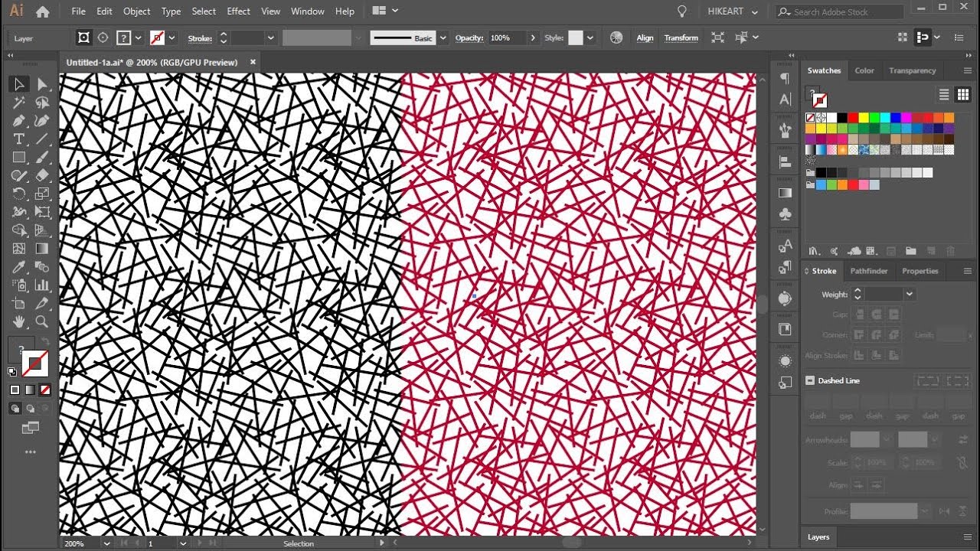Select the Width/Warp tool
Image resolution: width=980 pixels, height=551 pixels.
click(x=19, y=212)
